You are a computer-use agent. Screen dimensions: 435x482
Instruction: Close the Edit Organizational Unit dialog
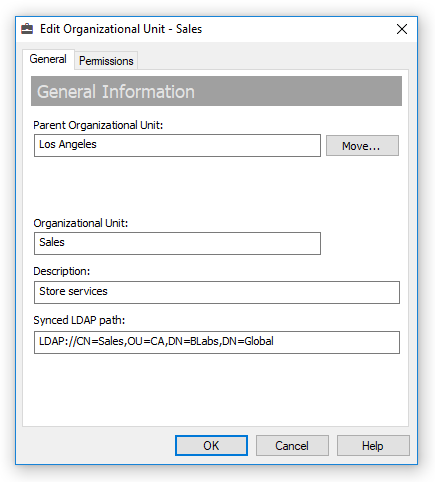tap(402, 29)
